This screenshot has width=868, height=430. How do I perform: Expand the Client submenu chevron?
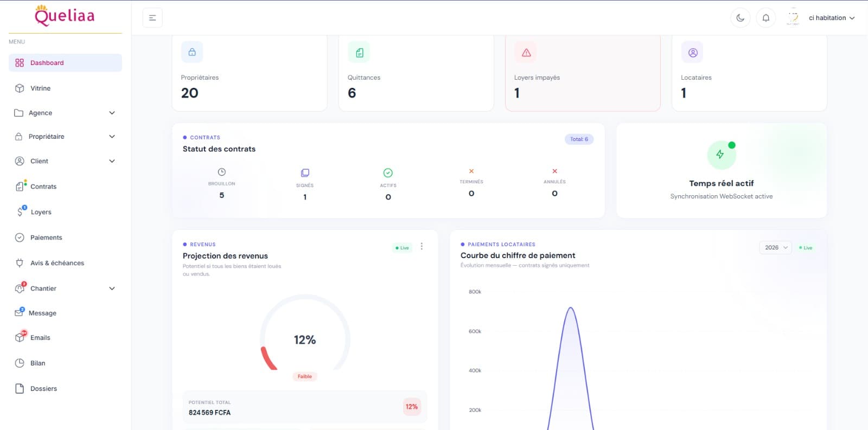click(x=112, y=161)
